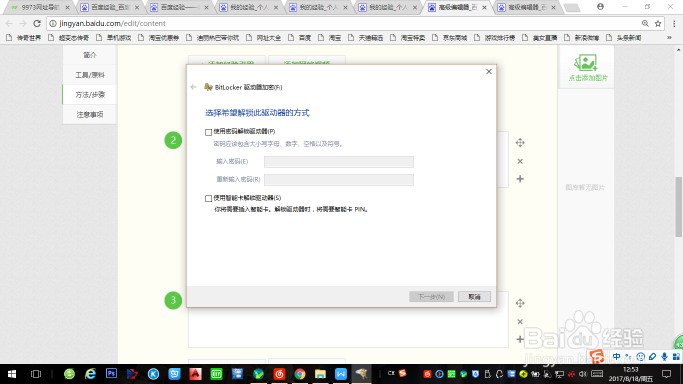Switch to Chrome on taskbar
Screen dimensions: 683x384
300,374
